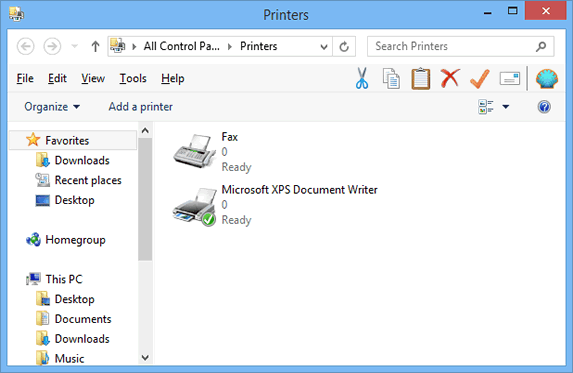573x373 pixels.
Task: Expand the address bar history dropdown
Action: tap(323, 47)
